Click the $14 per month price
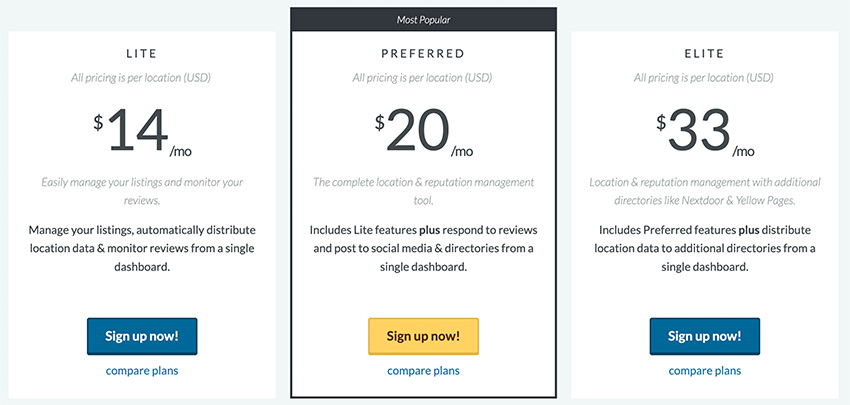This screenshot has width=850, height=405. coord(142,132)
